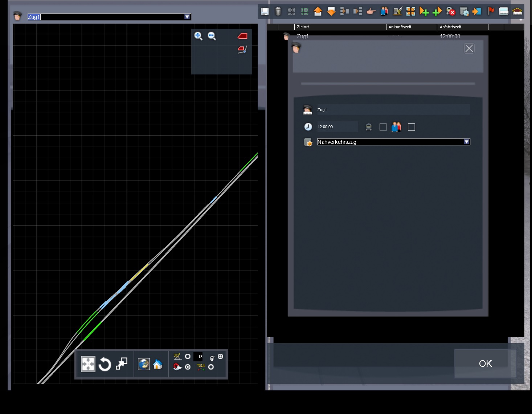Image resolution: width=532 pixels, height=414 pixels.
Task: Click the rotate arrow tool icon
Action: click(105, 364)
